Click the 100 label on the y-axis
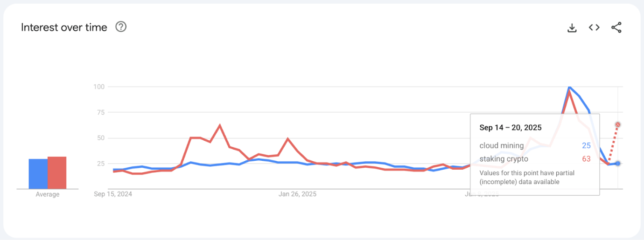 click(98, 87)
